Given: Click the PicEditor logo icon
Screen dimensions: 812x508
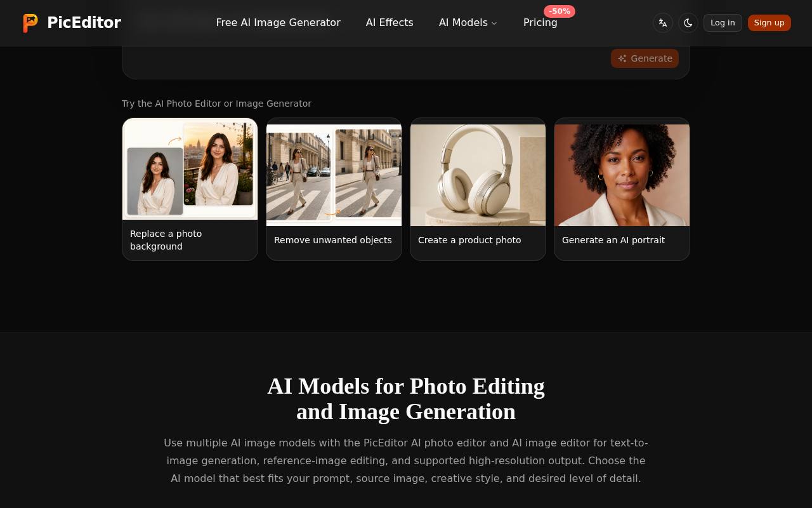Looking at the screenshot, I should point(30,23).
